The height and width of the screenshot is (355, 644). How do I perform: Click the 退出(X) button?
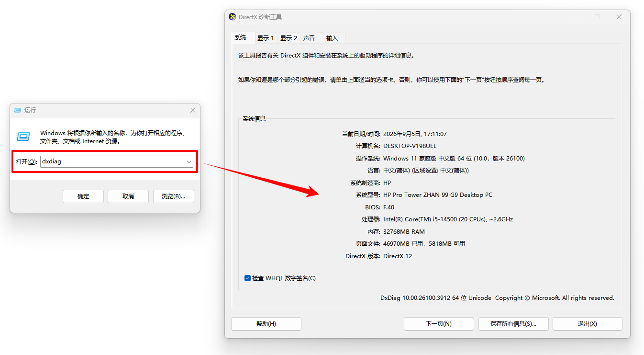pyautogui.click(x=588, y=324)
